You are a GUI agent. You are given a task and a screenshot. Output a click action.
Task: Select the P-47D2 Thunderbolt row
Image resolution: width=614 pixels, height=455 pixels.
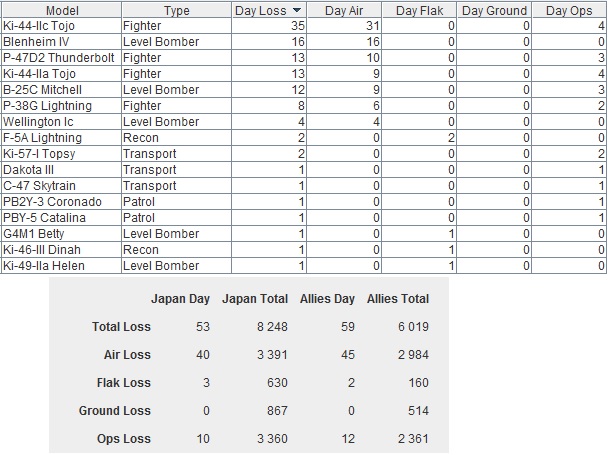[304, 58]
